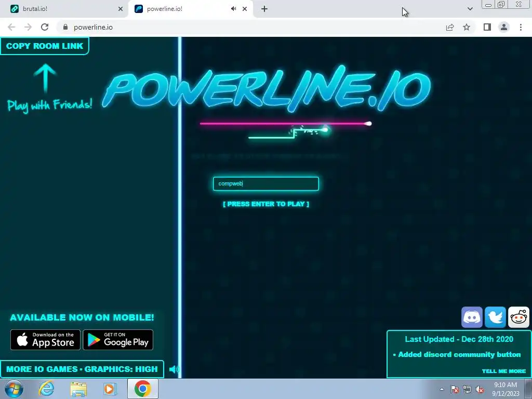Reload the powerline.io page

pos(45,27)
